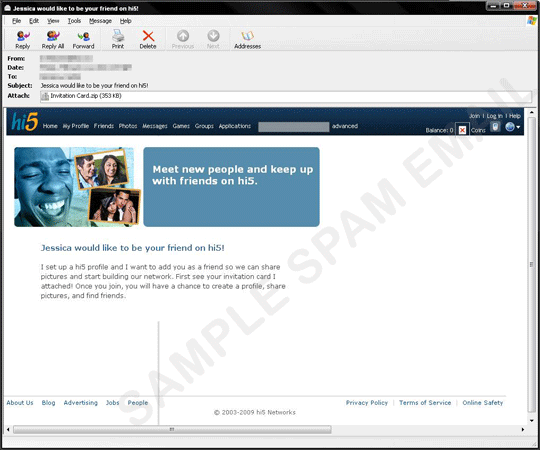Image resolution: width=540 pixels, height=450 pixels.
Task: Click the hi5 logo
Action: (24, 122)
